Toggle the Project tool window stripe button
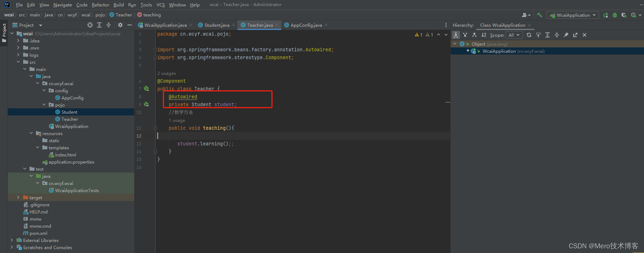This screenshot has height=253, width=644. point(4,33)
